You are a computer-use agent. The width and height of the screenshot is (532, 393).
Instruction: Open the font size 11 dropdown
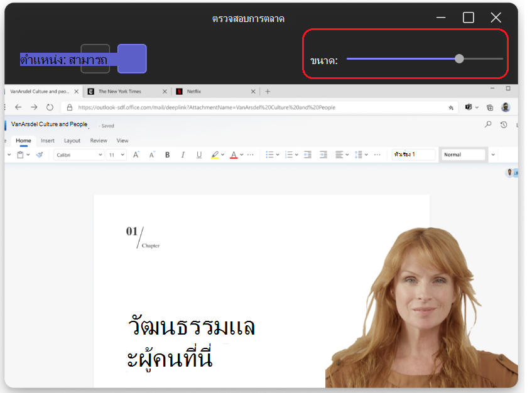pos(116,155)
